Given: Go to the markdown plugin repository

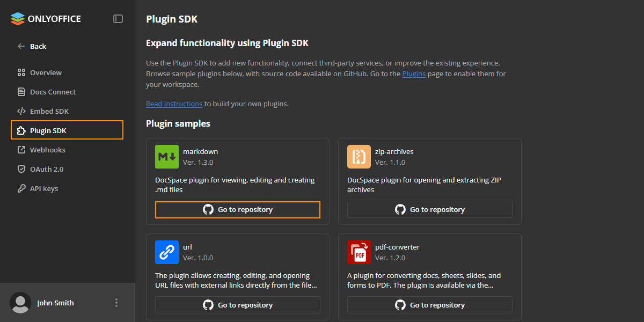Looking at the screenshot, I should pos(238,209).
